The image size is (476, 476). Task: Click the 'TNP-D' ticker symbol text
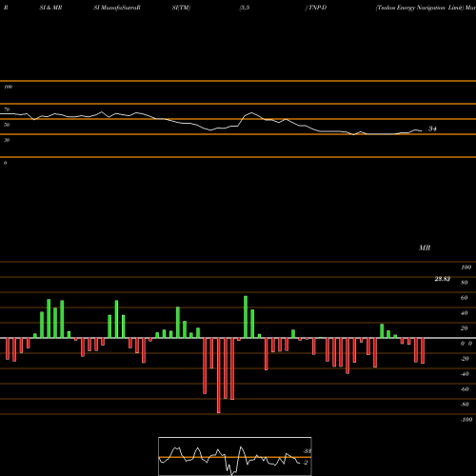[317, 8]
